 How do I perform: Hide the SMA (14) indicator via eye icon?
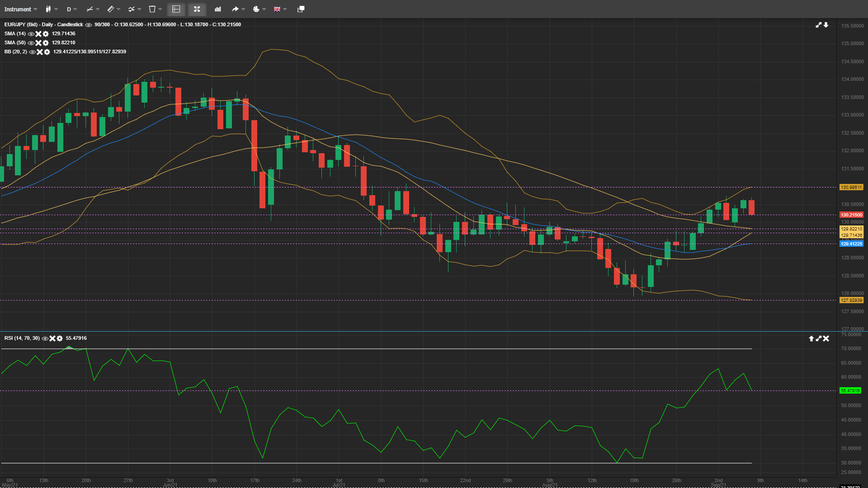pyautogui.click(x=31, y=34)
